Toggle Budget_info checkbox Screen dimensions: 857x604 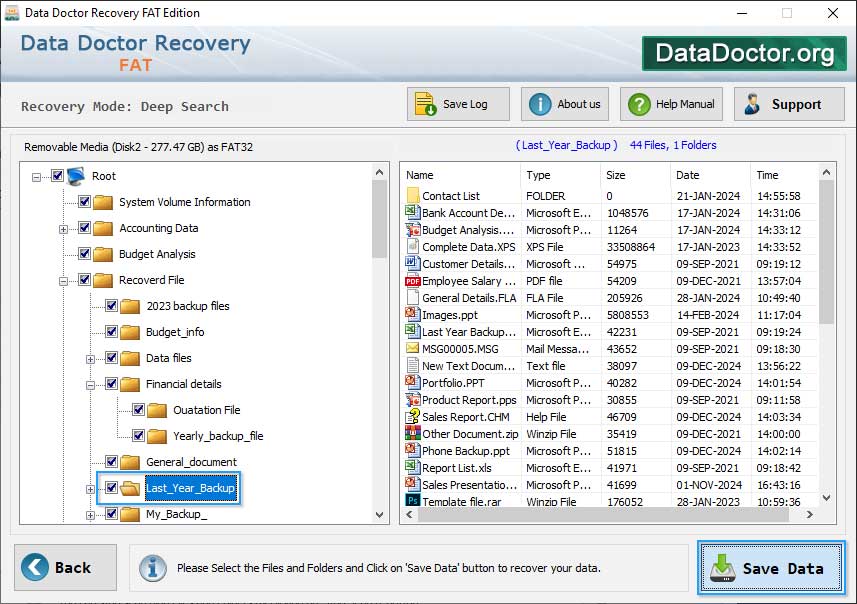pos(111,332)
